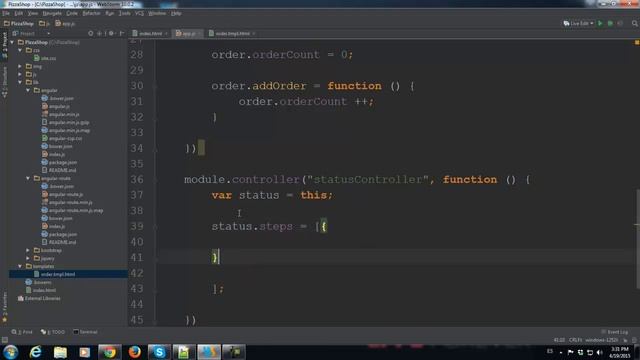Viewport: 640px width, 360px height.
Task: Open the Refactor menu
Action: (x=91, y=13)
